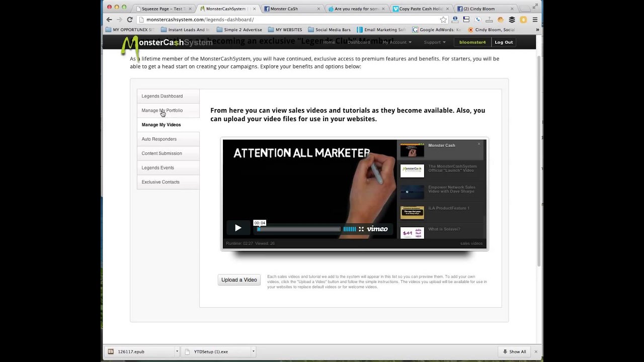Show All downloads

tap(514, 352)
